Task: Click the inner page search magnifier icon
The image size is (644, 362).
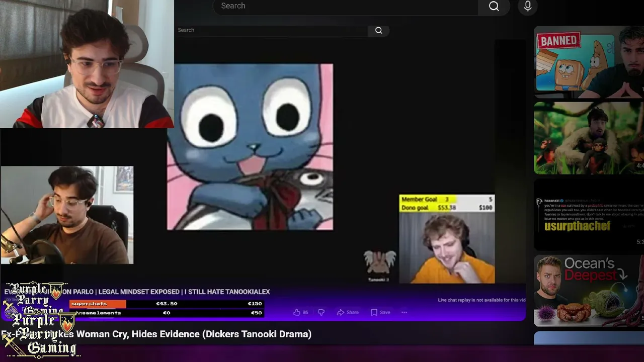Action: [378, 30]
